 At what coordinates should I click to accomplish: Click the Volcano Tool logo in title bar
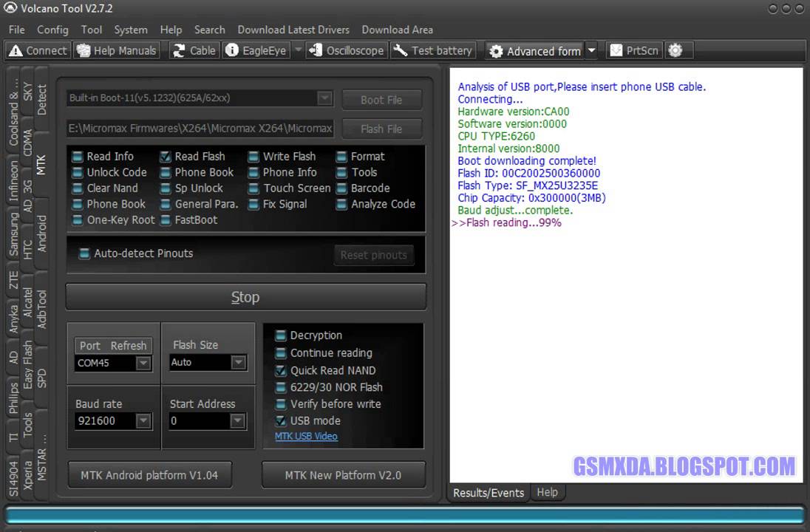click(10, 7)
